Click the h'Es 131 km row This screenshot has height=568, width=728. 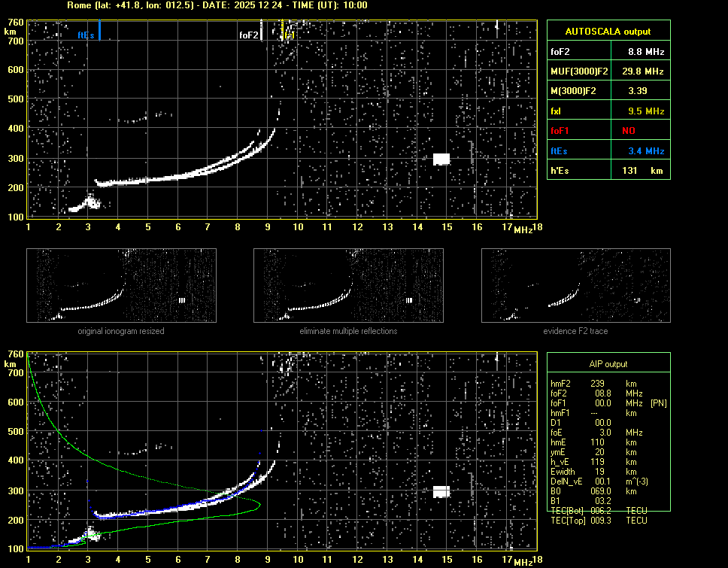(608, 171)
